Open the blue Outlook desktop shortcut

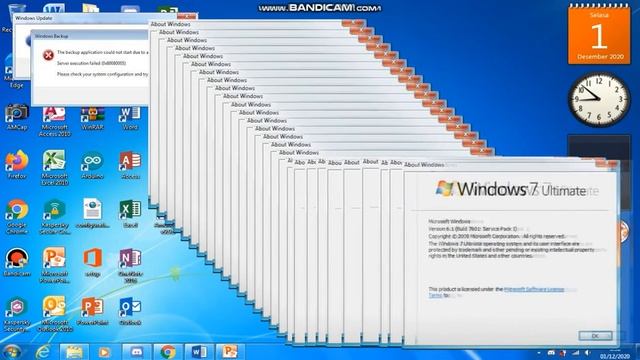pos(130,311)
